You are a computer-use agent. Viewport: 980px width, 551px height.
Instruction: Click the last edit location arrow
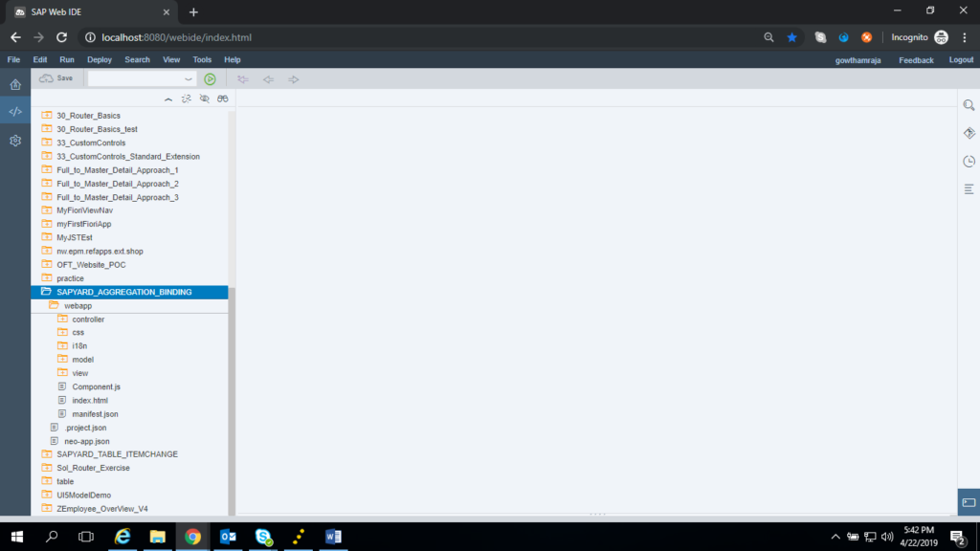tap(243, 79)
